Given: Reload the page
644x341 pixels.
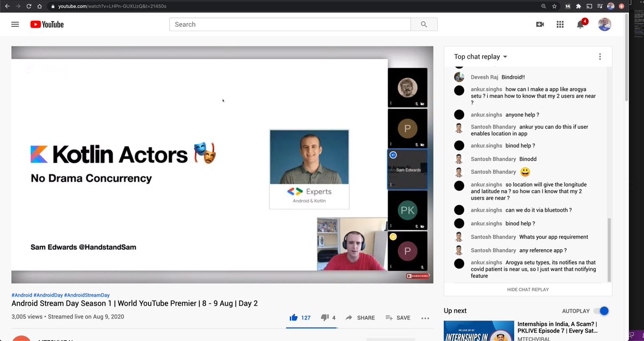Looking at the screenshot, I should pyautogui.click(x=28, y=6).
